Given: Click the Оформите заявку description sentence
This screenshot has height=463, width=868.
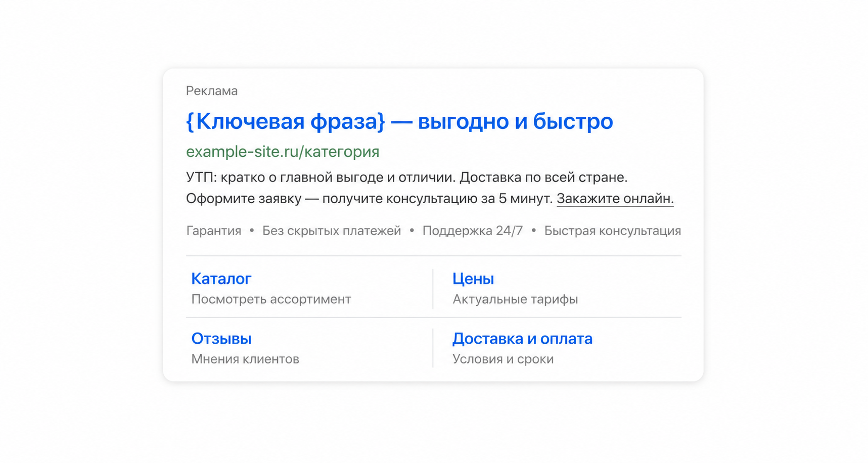Looking at the screenshot, I should tap(369, 199).
